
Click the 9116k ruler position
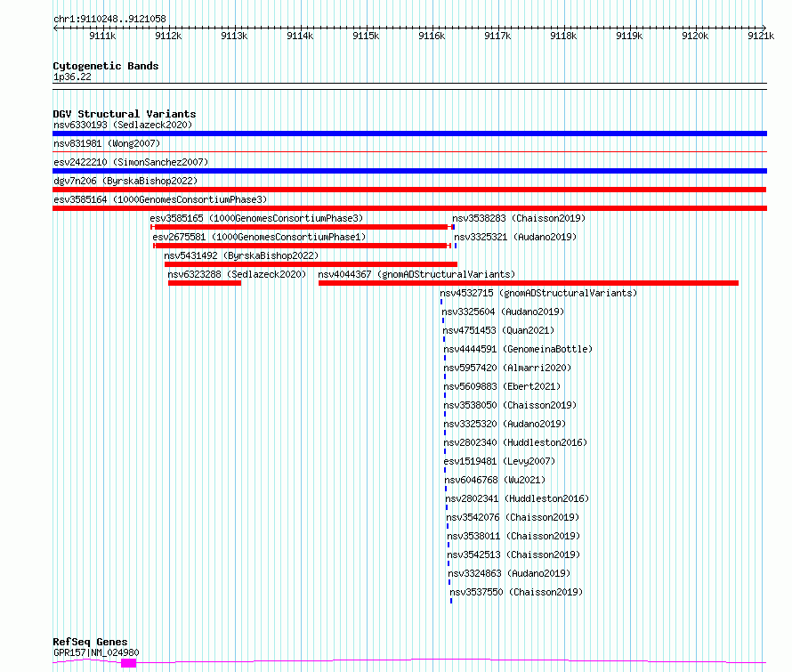point(432,36)
